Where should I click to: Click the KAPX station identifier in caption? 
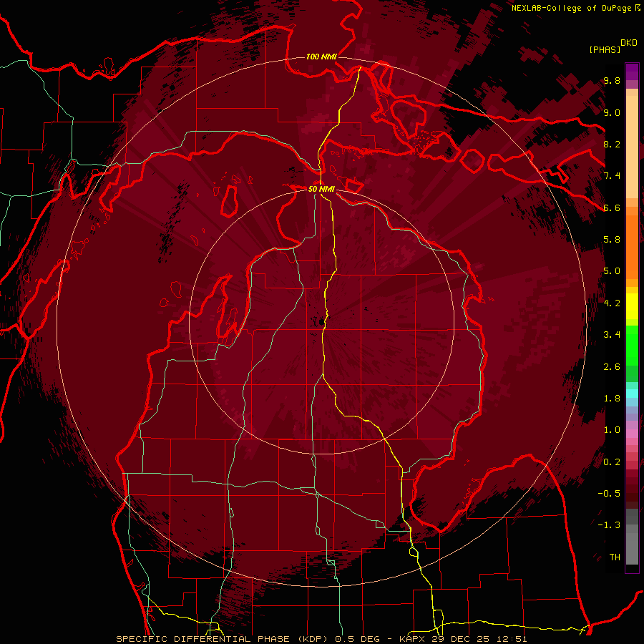click(x=413, y=639)
